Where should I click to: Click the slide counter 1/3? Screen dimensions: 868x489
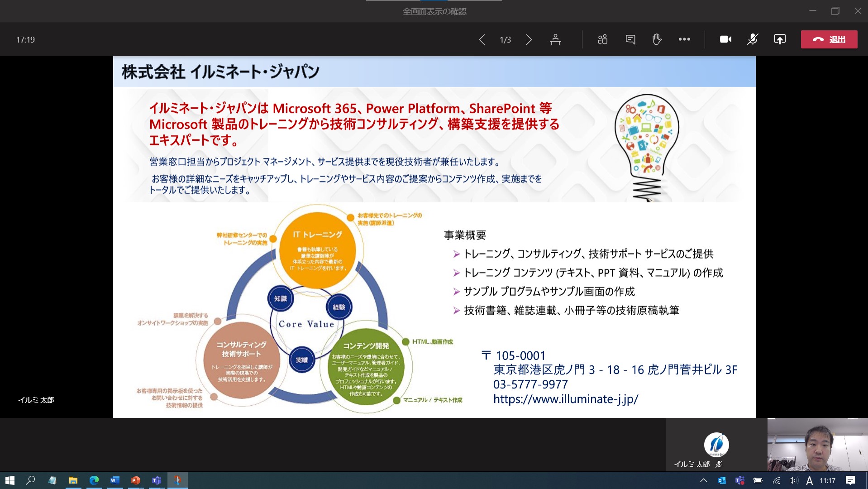click(505, 40)
